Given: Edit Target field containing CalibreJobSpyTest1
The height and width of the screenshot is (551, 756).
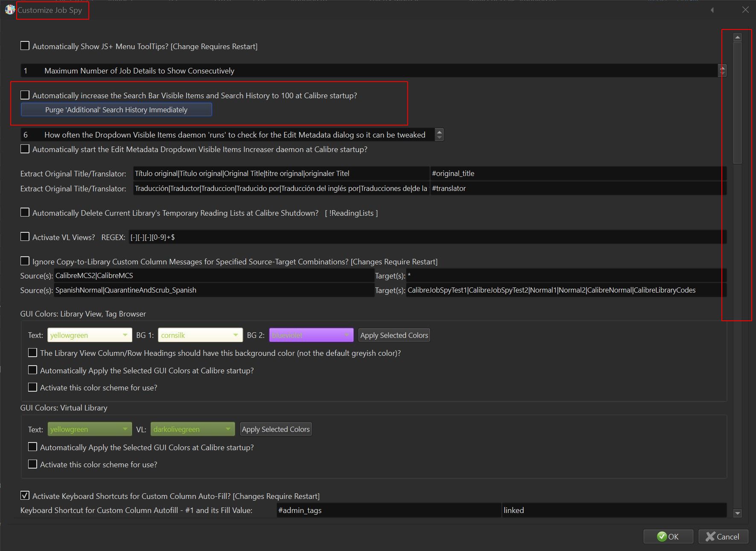Looking at the screenshot, I should tap(566, 290).
